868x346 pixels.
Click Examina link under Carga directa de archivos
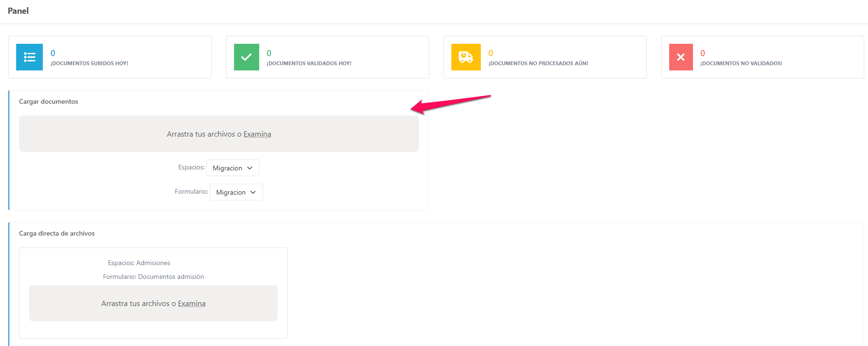click(192, 304)
